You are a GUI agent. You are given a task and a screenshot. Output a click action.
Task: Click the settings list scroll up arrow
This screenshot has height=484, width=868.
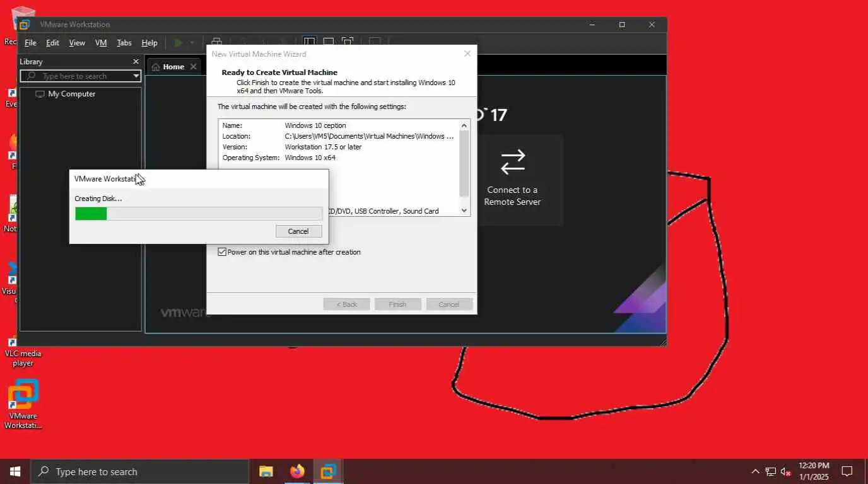464,125
